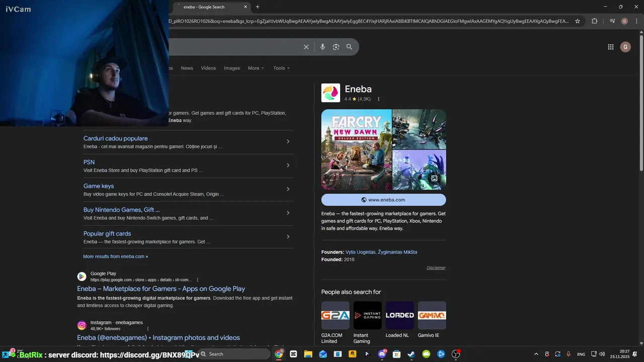This screenshot has height=362, width=644.
Task: Open the Chrome profile avatar in toolbar
Action: (x=624, y=21)
